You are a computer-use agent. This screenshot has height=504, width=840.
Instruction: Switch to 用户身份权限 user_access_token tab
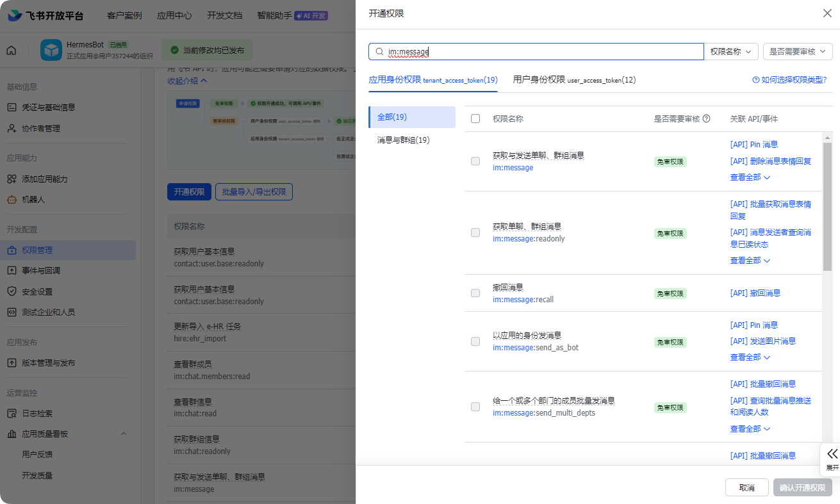point(574,80)
